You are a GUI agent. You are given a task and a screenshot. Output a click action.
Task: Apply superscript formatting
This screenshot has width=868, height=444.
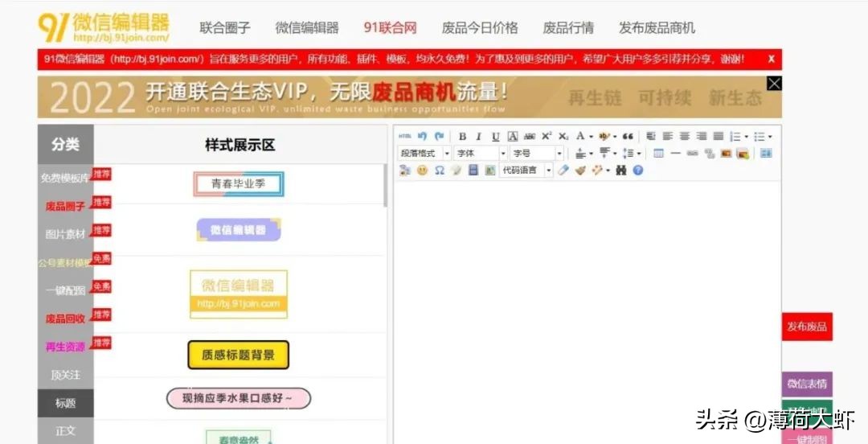click(x=547, y=137)
